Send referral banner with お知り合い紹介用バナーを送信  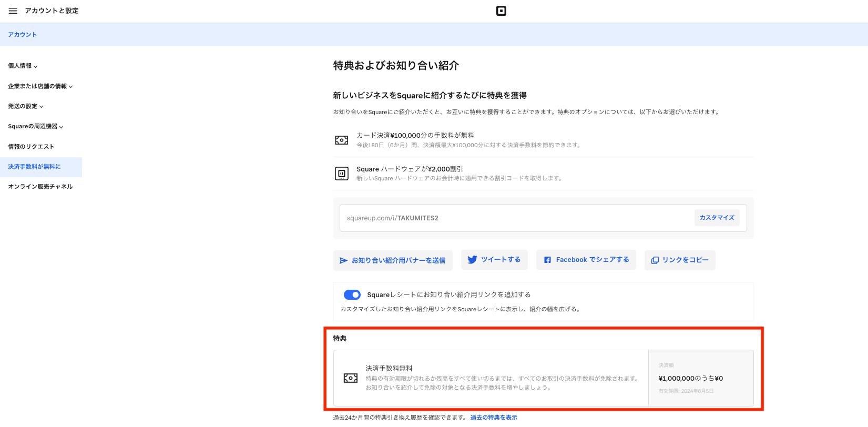393,260
